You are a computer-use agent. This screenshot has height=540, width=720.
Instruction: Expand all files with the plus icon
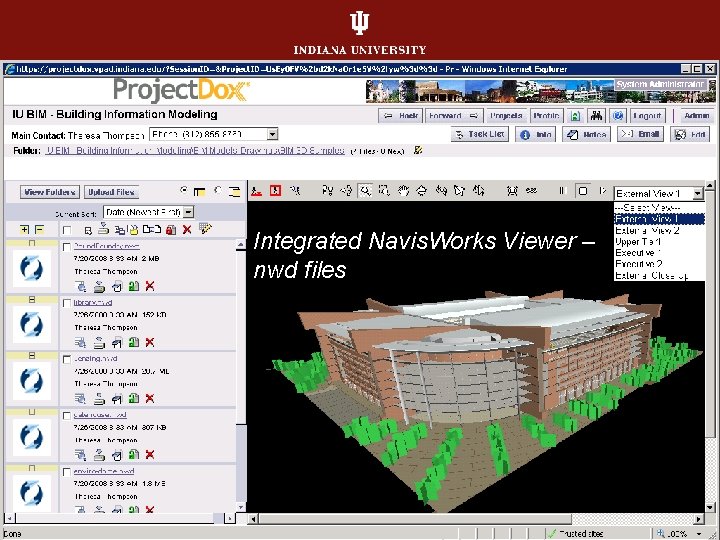[24, 229]
